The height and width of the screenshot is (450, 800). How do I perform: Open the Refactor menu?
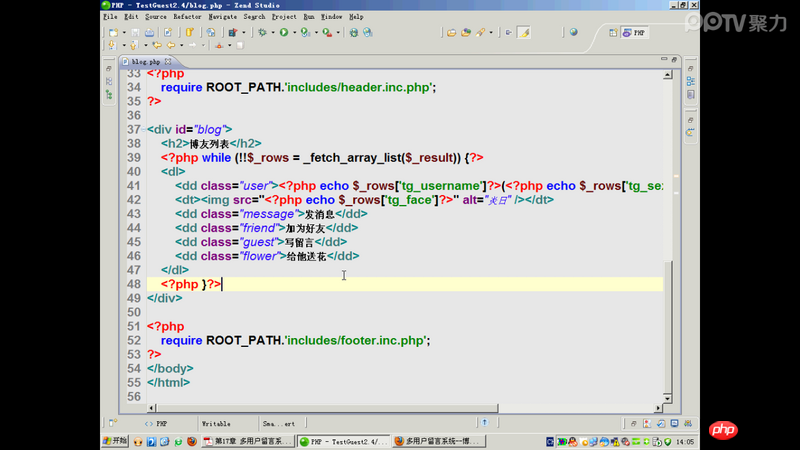[x=186, y=17]
